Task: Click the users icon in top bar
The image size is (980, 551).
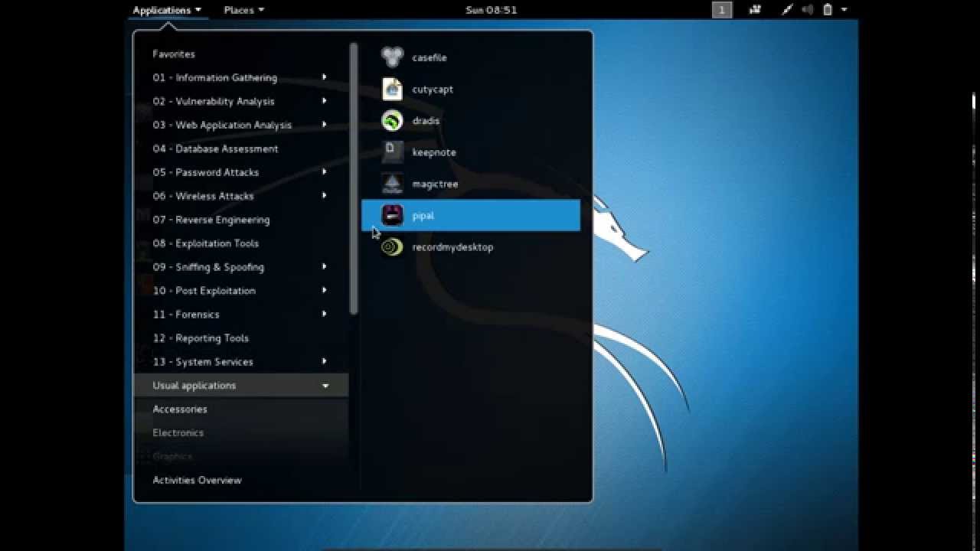Action: (755, 10)
